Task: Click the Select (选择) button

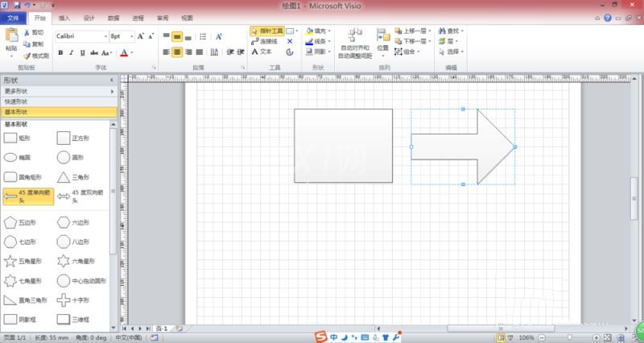Action: pos(451,52)
